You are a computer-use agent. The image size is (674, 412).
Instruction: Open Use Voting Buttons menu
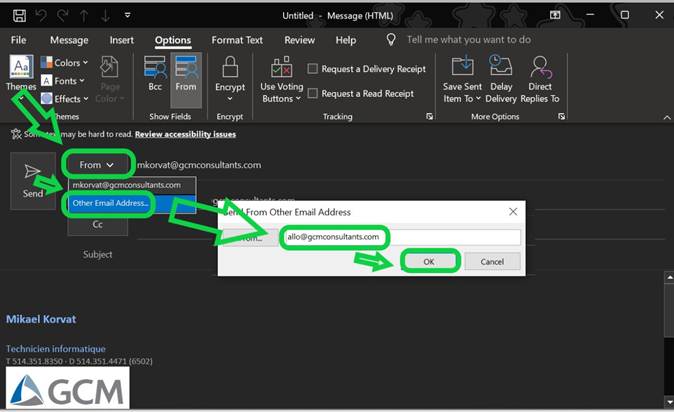pyautogui.click(x=282, y=80)
